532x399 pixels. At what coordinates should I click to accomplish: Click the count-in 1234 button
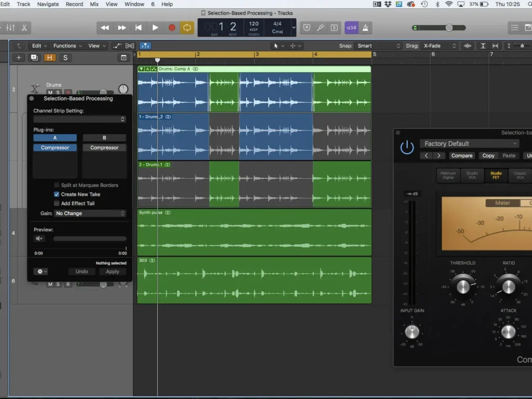[351, 28]
